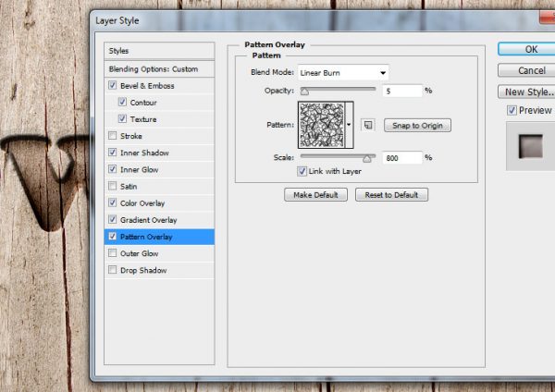This screenshot has height=392, width=555.
Task: Click the create new preset from pattern icon
Action: (367, 125)
